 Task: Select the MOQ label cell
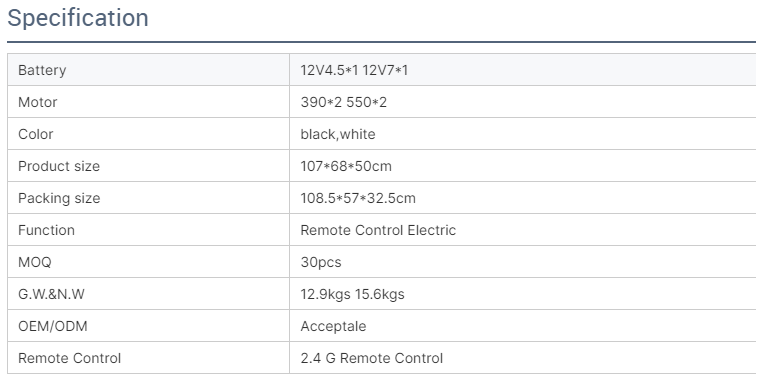(x=149, y=262)
